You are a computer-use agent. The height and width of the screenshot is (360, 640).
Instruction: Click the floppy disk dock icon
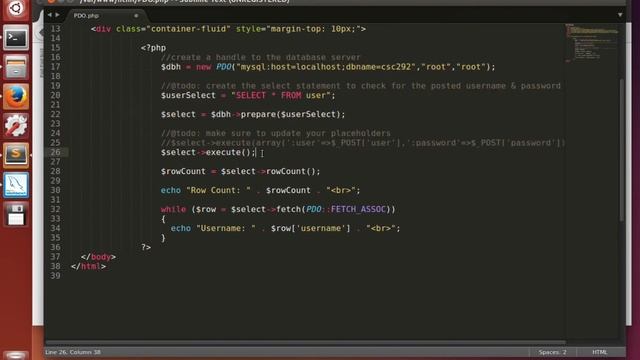point(16,215)
